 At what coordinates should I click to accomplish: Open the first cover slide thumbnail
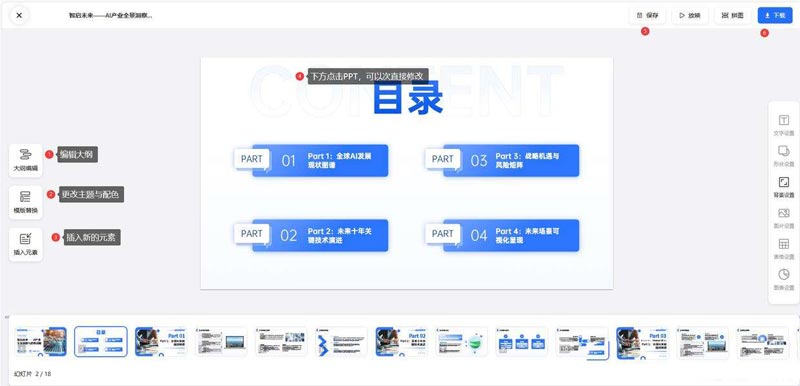pos(40,342)
